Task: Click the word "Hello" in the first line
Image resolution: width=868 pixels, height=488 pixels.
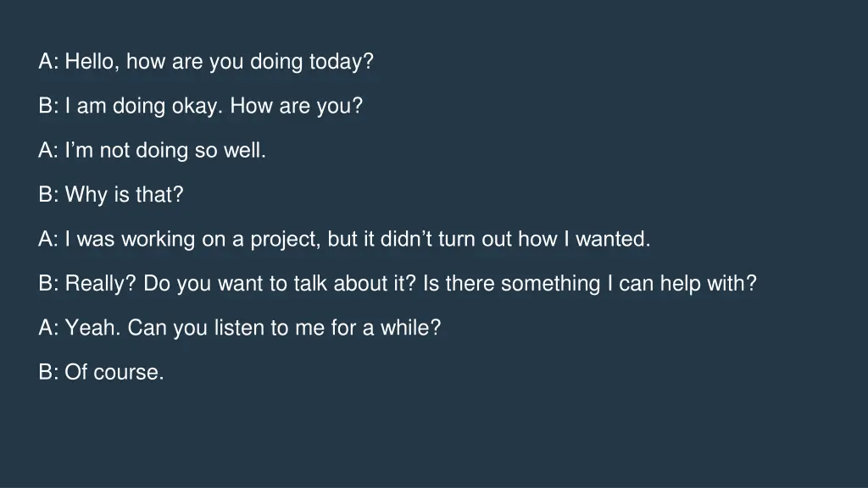Action: click(88, 61)
